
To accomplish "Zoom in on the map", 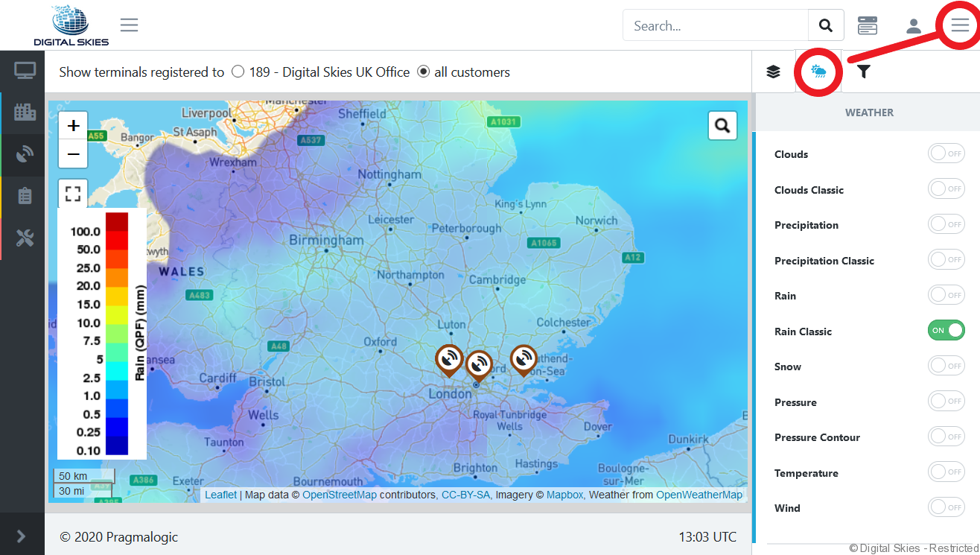I will pyautogui.click(x=73, y=126).
